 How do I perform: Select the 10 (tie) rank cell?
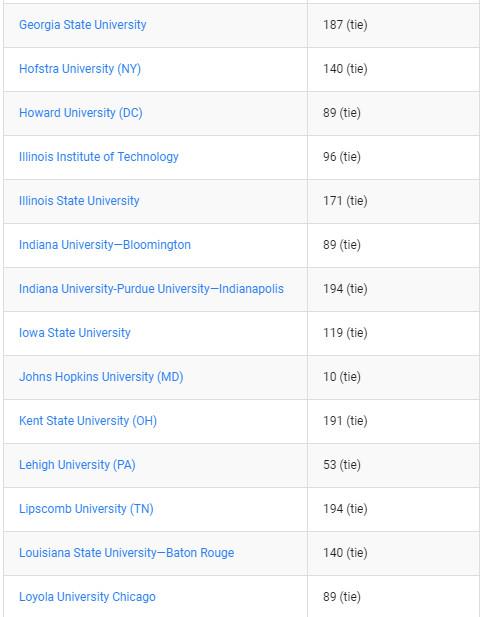(394, 377)
